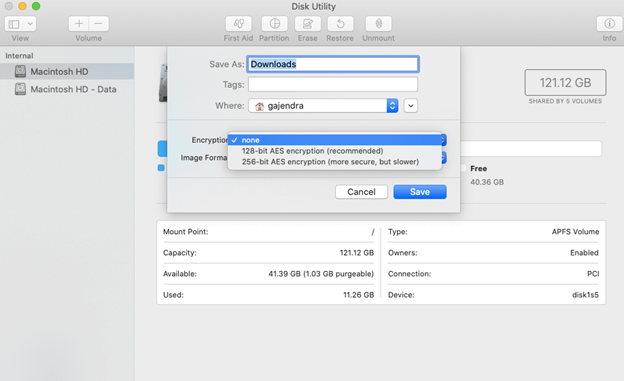Click 'SHARED BY 5 VOLUMES' label
Screen dimensions: 624x381
565,101
